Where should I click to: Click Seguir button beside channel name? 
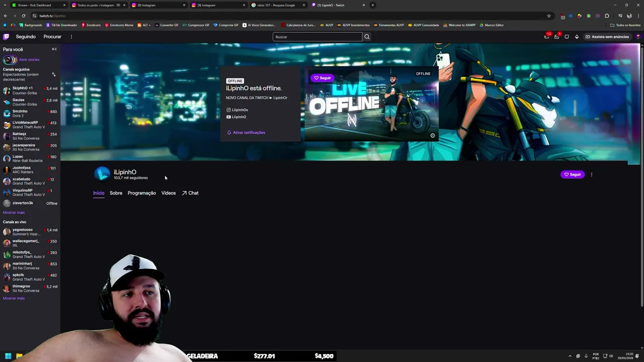[x=573, y=174]
